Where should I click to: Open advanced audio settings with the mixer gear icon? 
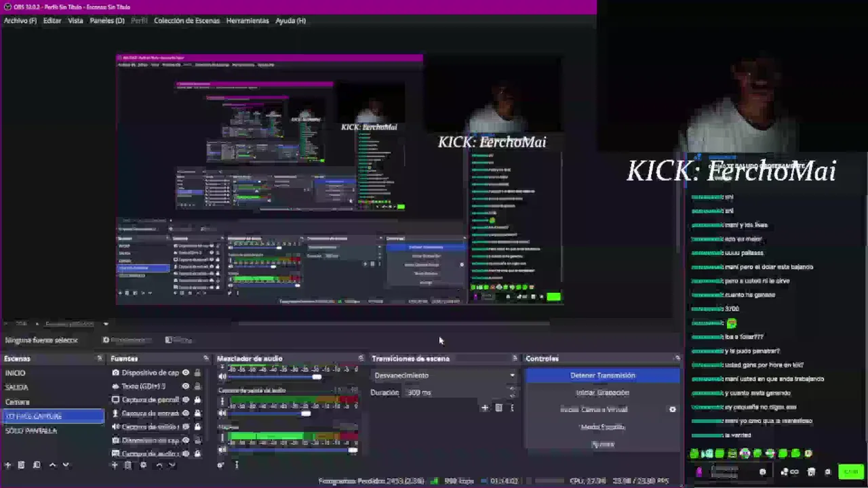[x=220, y=465]
